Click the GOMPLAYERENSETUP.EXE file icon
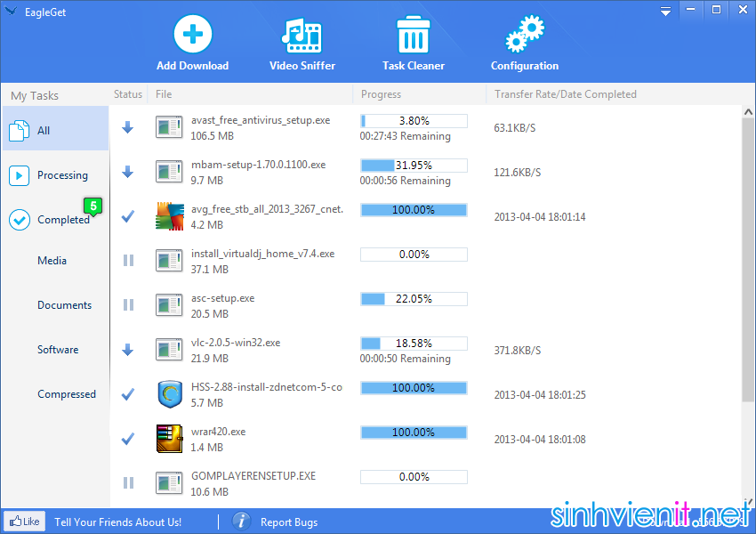 (169, 483)
